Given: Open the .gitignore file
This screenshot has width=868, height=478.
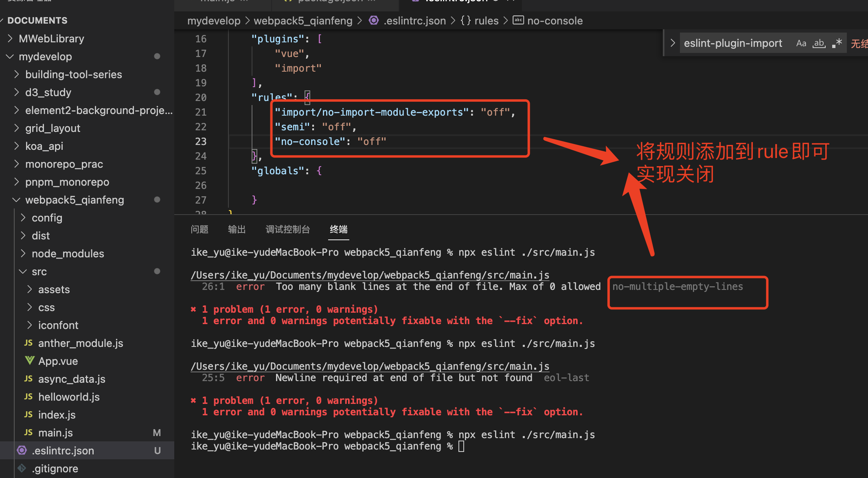Looking at the screenshot, I should coord(55,469).
